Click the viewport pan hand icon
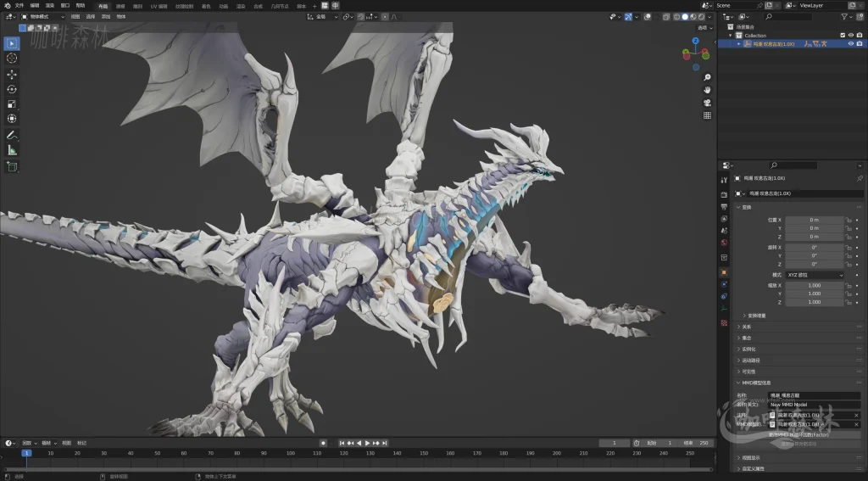 (x=707, y=90)
